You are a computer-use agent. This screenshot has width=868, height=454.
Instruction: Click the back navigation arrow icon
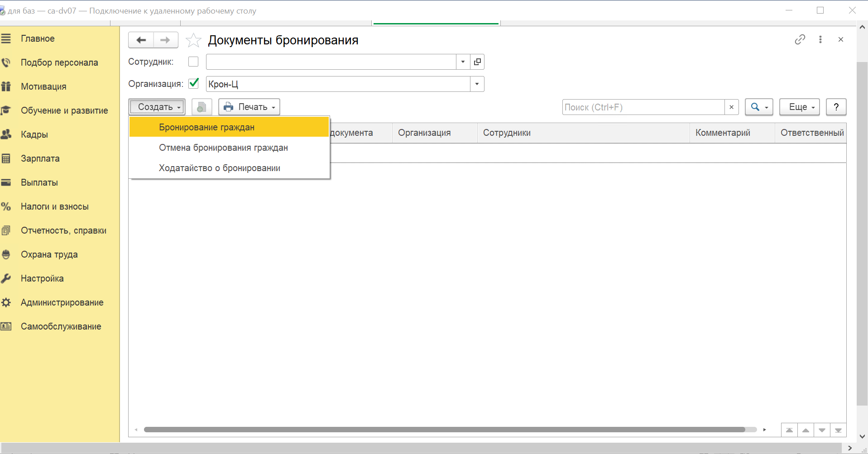[x=141, y=40]
